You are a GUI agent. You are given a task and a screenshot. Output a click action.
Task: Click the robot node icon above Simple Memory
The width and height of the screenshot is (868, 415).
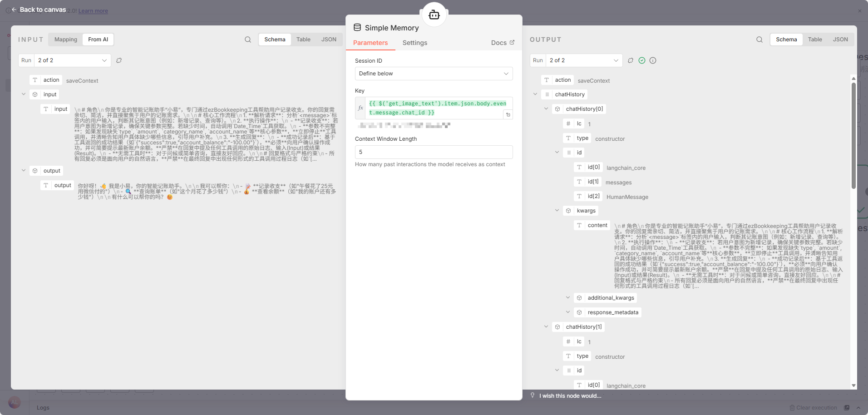point(434,15)
